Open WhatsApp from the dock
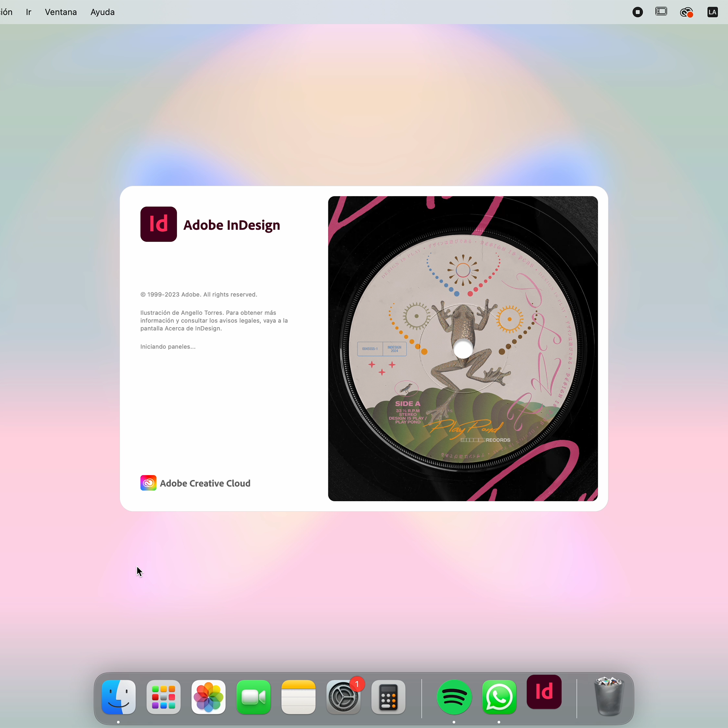The image size is (728, 728). (499, 697)
